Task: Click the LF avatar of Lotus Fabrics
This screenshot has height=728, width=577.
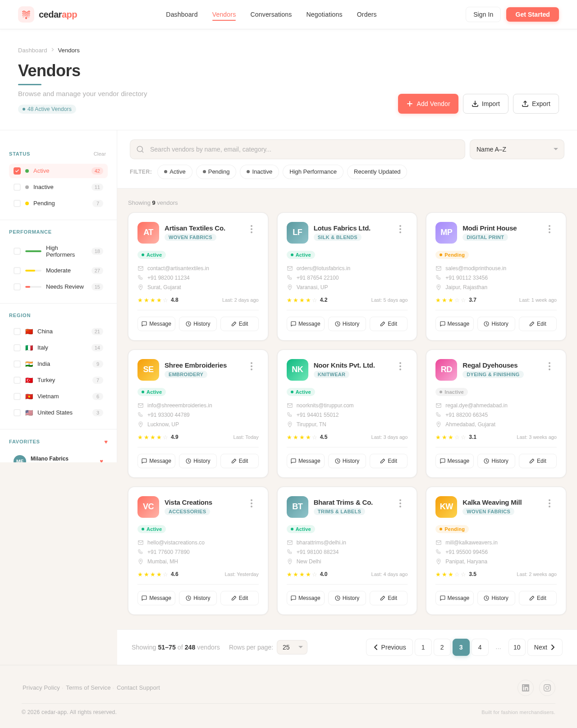Action: (x=298, y=233)
